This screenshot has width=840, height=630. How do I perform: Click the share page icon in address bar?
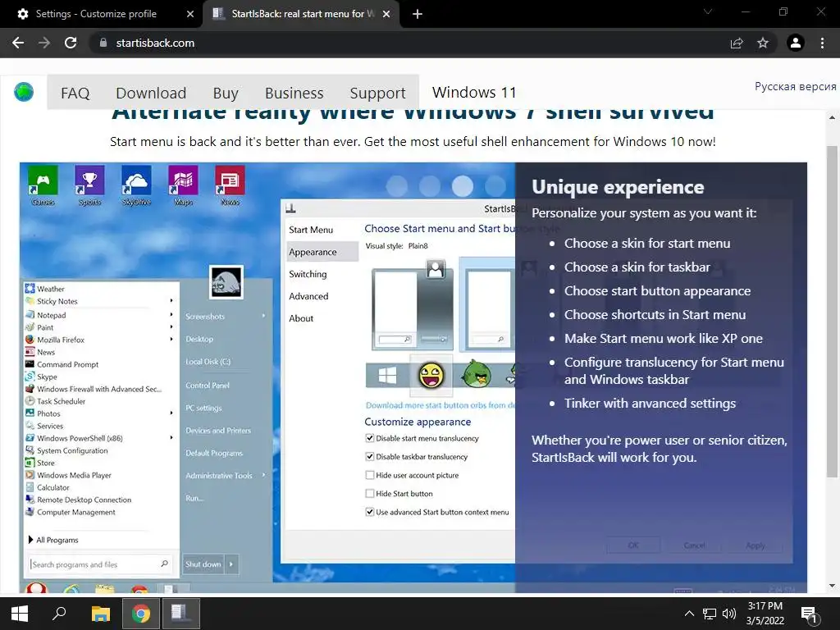click(x=737, y=43)
